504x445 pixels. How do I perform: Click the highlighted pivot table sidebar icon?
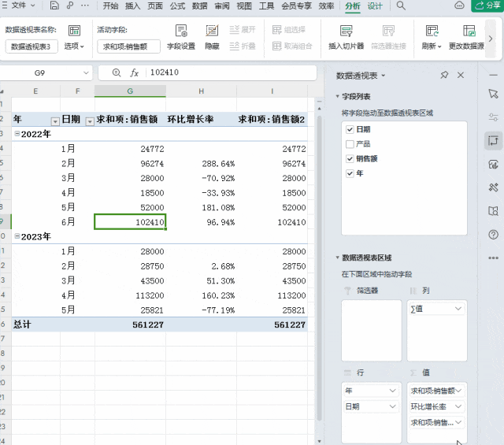494,140
